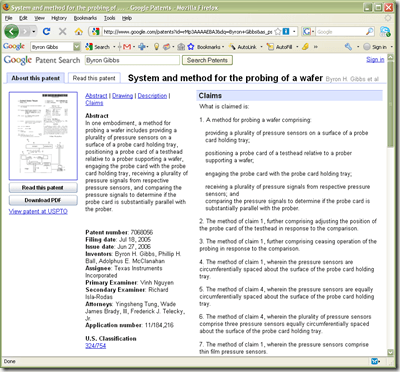Click the Read this patent button under thumbnail
The width and height of the screenshot is (400, 372).
(43, 188)
